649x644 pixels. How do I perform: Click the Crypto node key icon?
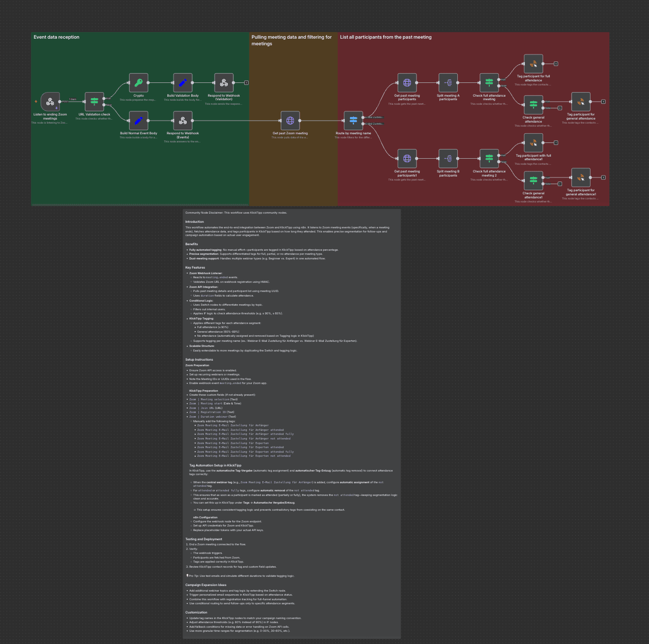point(138,82)
